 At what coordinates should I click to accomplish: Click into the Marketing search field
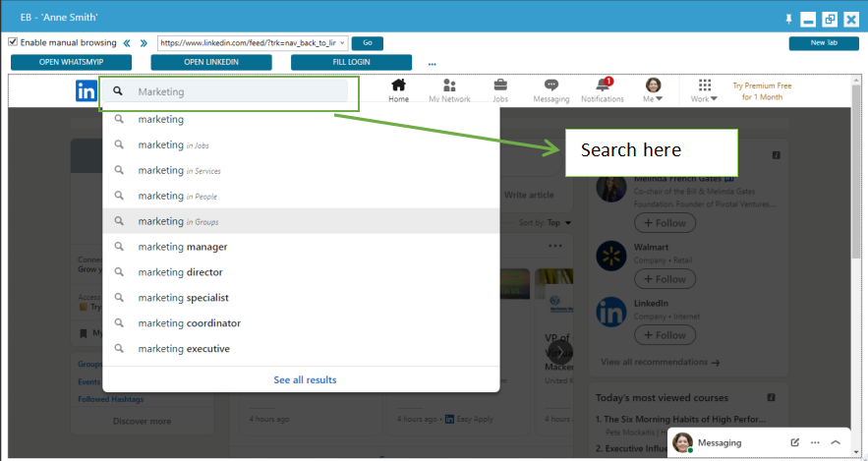(225, 91)
